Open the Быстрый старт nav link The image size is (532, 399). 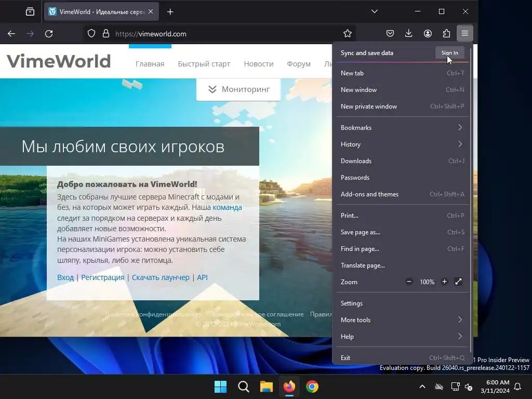point(204,64)
